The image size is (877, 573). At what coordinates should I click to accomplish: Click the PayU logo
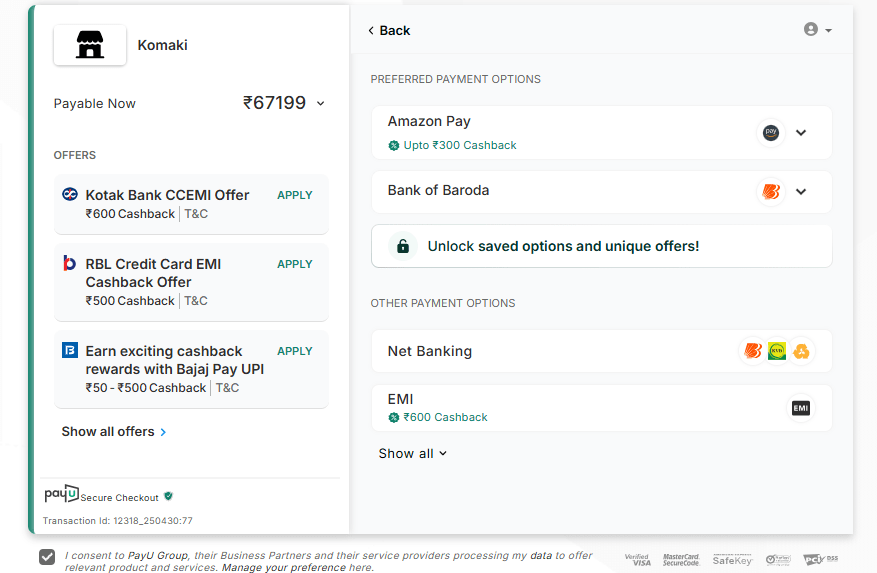click(x=62, y=494)
